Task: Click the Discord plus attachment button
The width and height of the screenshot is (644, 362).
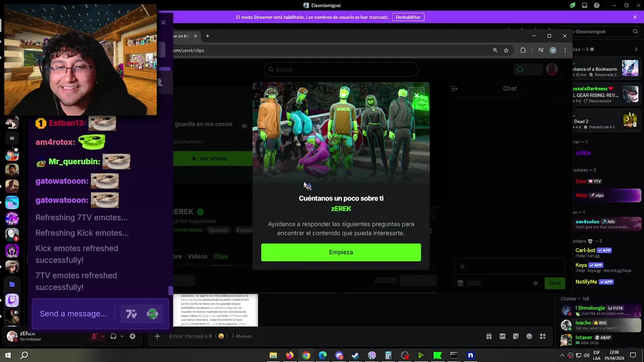Action: coord(157,336)
